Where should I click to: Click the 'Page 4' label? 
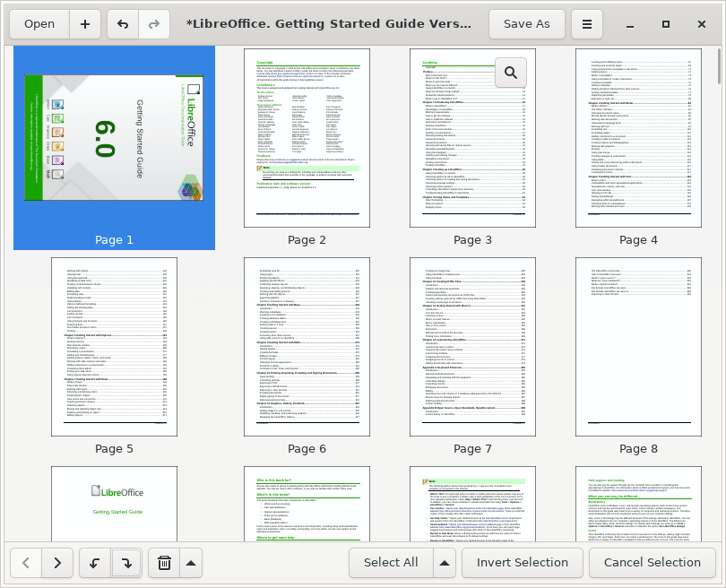pyautogui.click(x=638, y=240)
